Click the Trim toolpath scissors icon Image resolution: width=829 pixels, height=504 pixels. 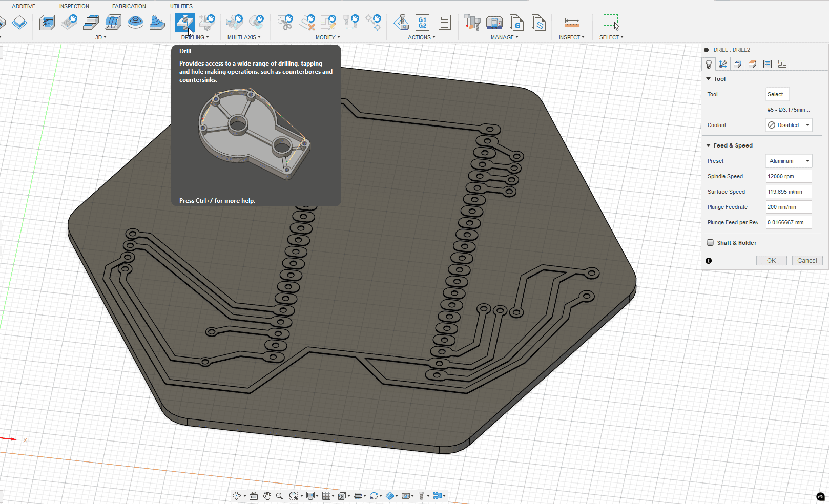tap(285, 23)
